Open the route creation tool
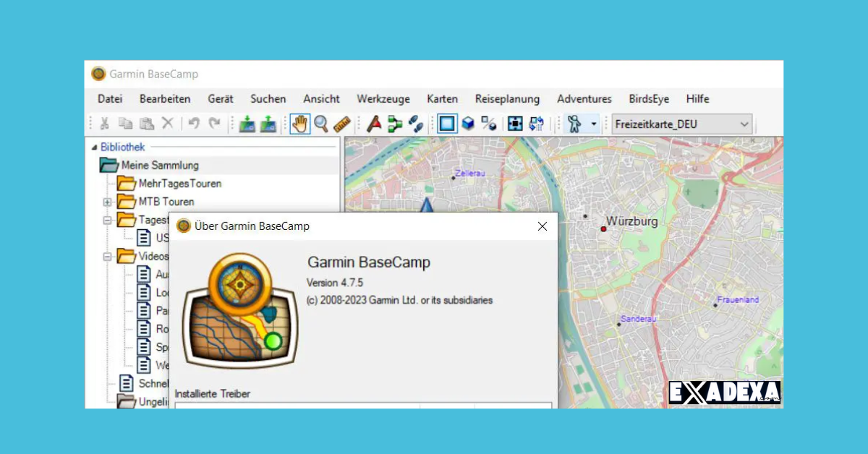Viewport: 868px width, 454px height. point(395,124)
